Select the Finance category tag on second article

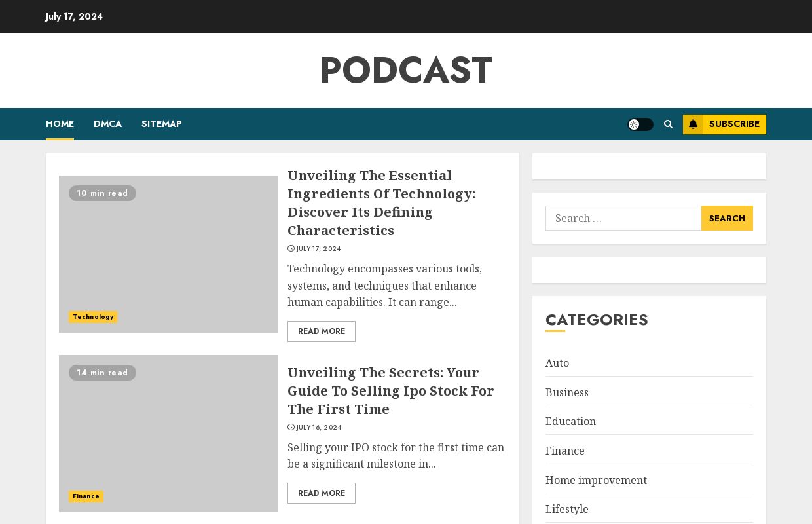point(86,496)
